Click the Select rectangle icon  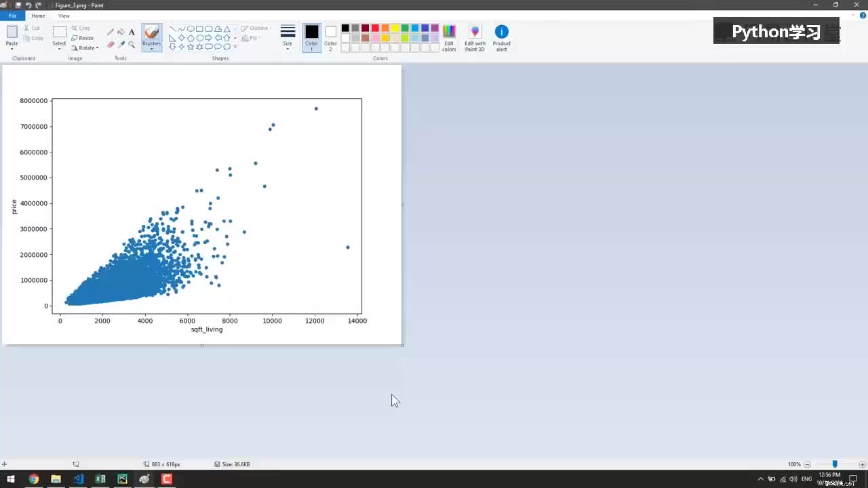(60, 32)
